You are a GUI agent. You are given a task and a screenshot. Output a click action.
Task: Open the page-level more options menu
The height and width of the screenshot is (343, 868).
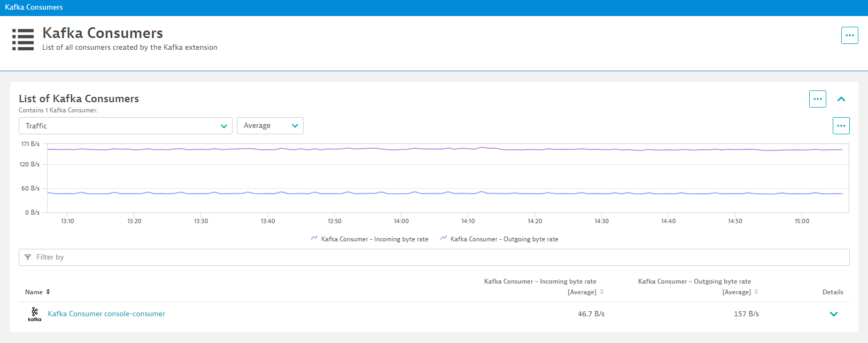tap(849, 35)
